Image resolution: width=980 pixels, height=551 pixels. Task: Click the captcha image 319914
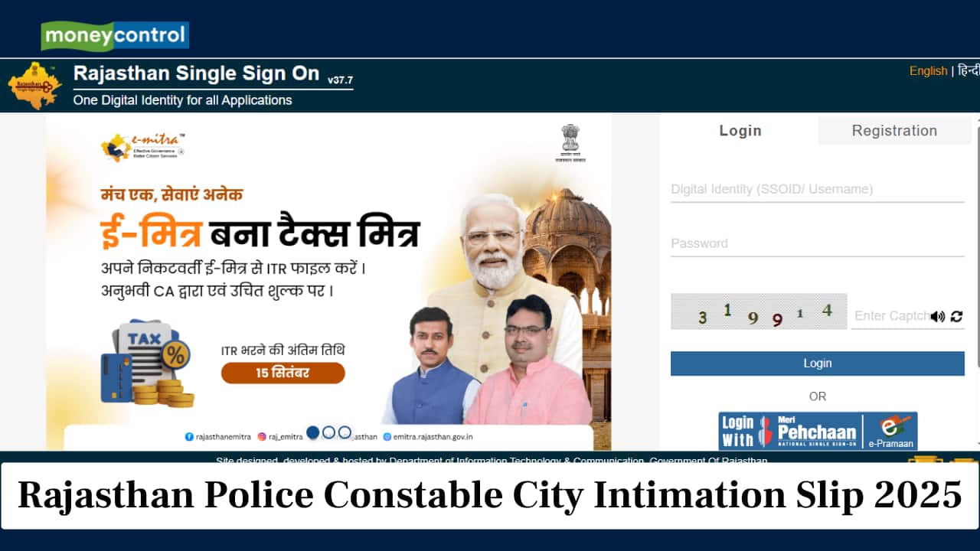[759, 311]
